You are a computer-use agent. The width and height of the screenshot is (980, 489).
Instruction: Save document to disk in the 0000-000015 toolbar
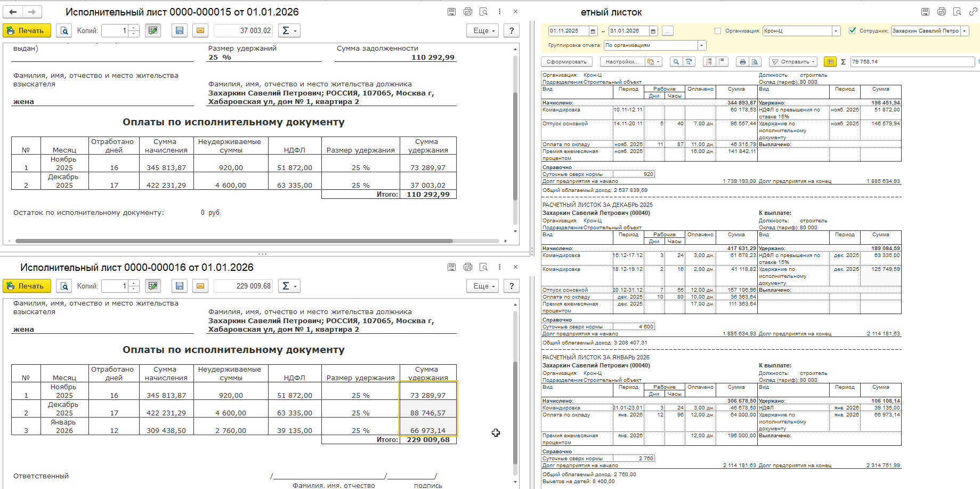click(180, 30)
